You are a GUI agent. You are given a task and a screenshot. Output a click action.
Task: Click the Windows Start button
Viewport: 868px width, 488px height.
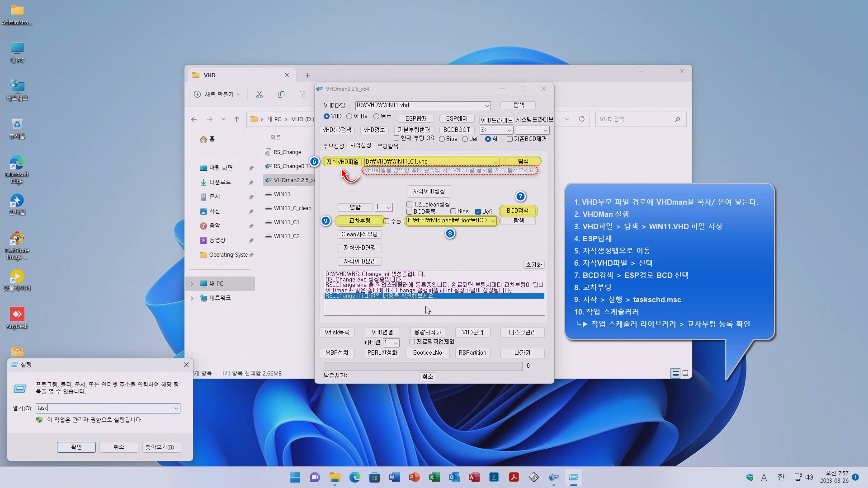[295, 477]
